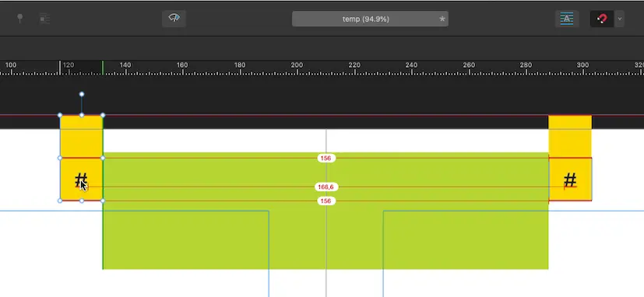Select the right yellow rectangle
This screenshot has height=297, width=644.
click(x=570, y=158)
